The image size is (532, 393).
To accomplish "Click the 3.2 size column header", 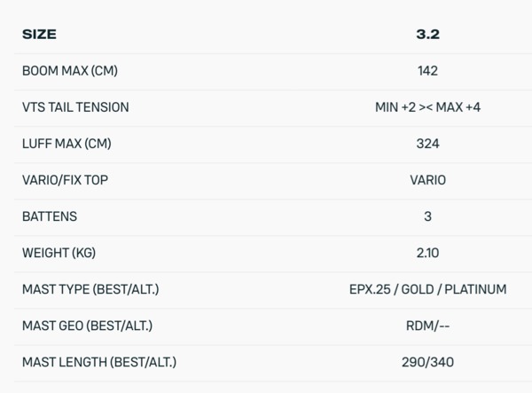I will click(x=427, y=35).
